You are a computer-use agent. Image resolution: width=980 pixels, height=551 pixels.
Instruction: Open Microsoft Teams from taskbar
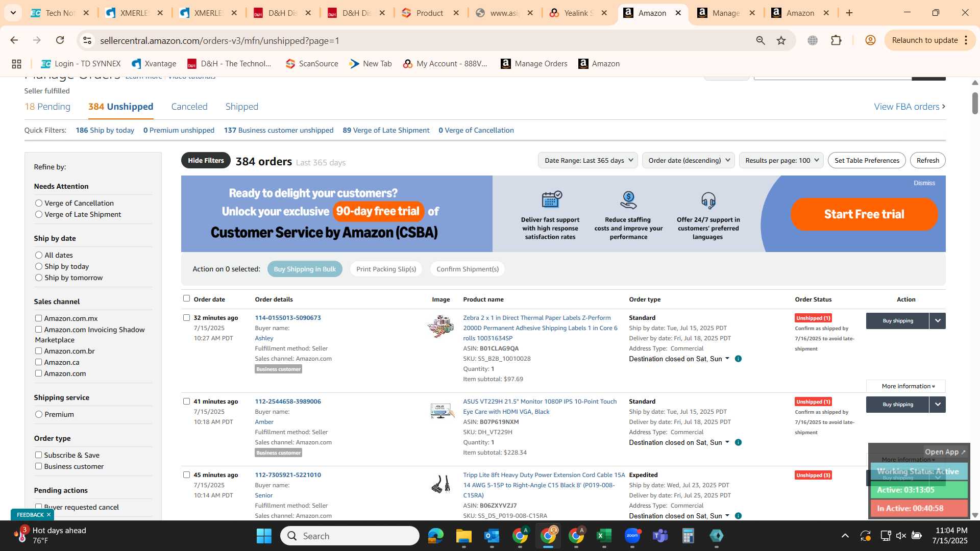point(660,536)
